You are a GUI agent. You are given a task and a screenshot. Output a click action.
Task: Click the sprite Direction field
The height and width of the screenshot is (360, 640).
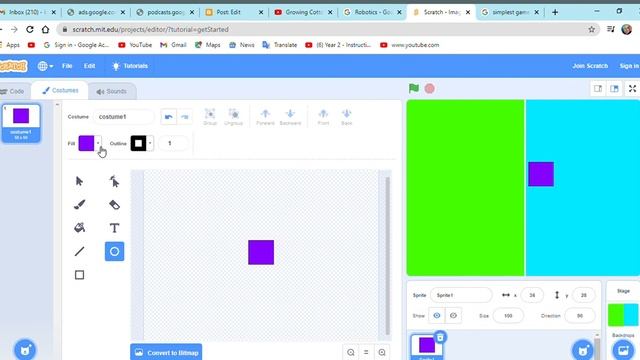580,316
